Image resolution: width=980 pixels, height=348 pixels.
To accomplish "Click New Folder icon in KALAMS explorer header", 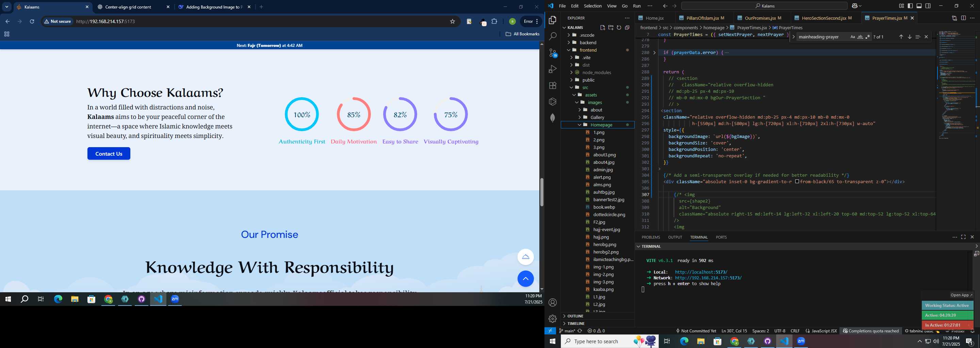I will point(610,27).
